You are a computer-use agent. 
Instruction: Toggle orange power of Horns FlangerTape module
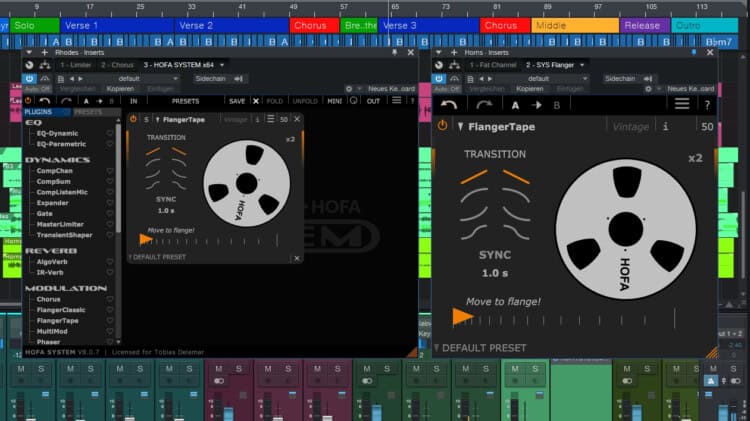point(442,126)
